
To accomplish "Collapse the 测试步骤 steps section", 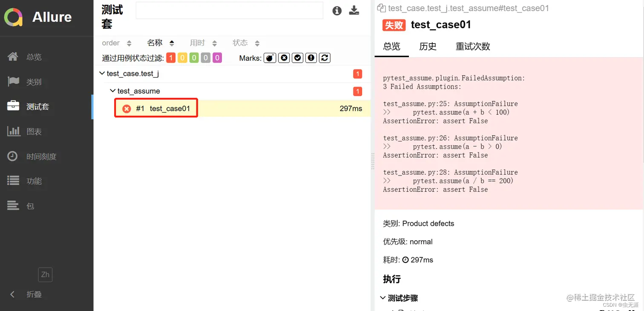I will 400,298.
